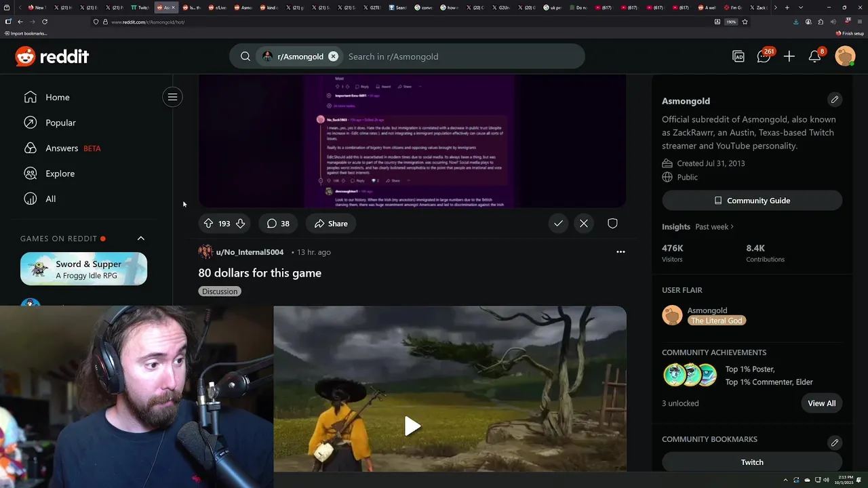
Task: Open chat messages with 261 badge
Action: [x=764, y=56]
